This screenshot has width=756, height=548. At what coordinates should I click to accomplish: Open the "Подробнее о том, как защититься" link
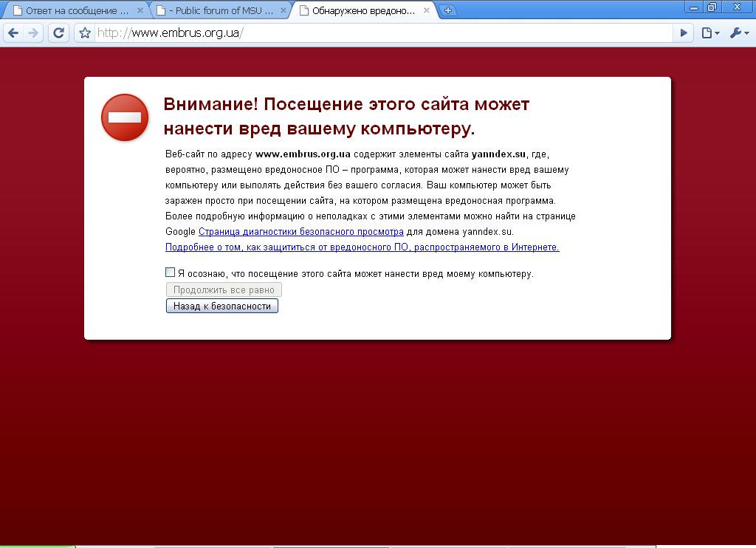[362, 247]
